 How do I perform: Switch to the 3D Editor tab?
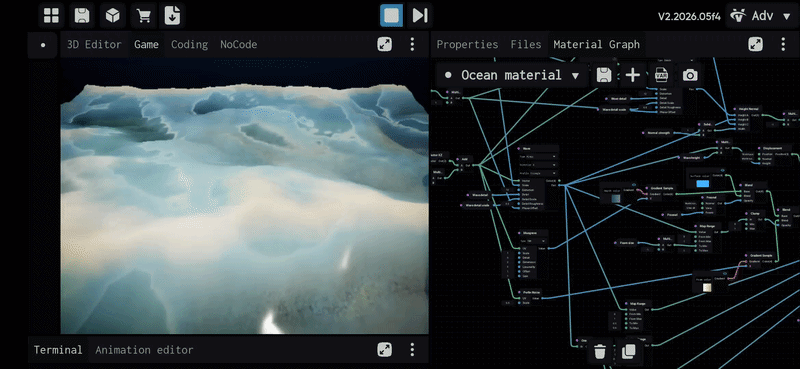click(94, 44)
